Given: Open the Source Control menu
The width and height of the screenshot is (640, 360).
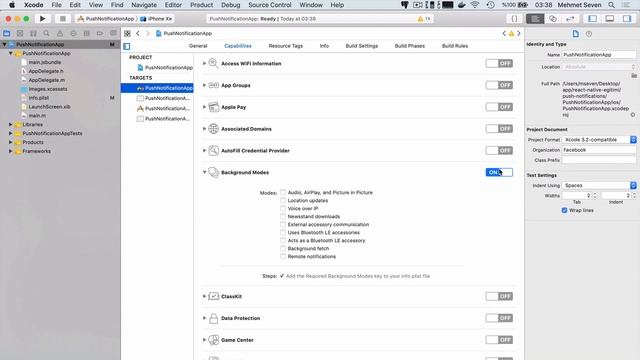Looking at the screenshot, I should point(269,5).
